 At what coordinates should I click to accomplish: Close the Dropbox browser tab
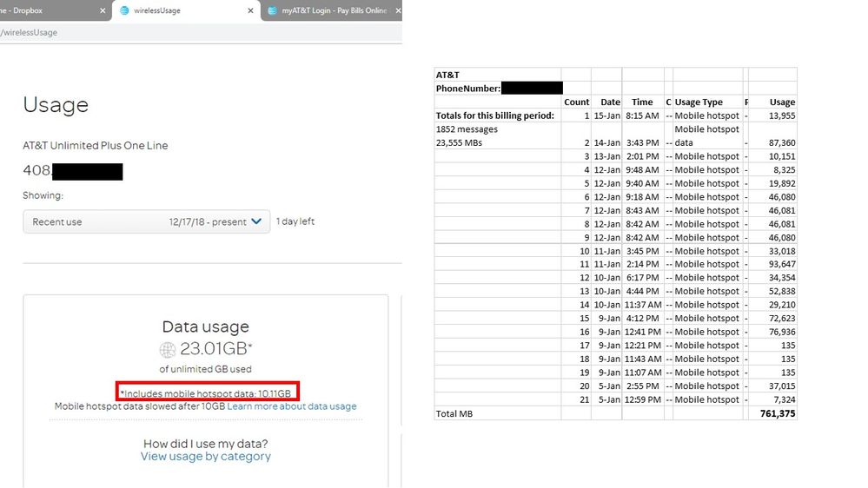(x=103, y=11)
